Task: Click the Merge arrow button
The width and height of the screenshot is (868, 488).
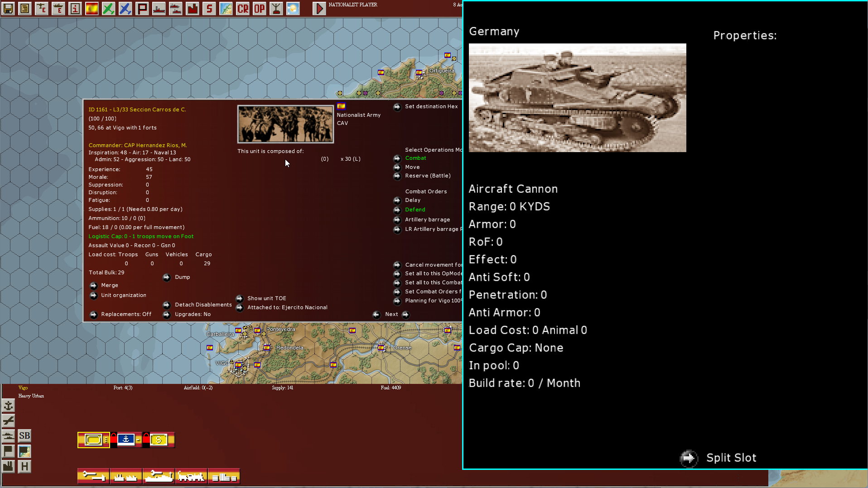Action: point(94,286)
